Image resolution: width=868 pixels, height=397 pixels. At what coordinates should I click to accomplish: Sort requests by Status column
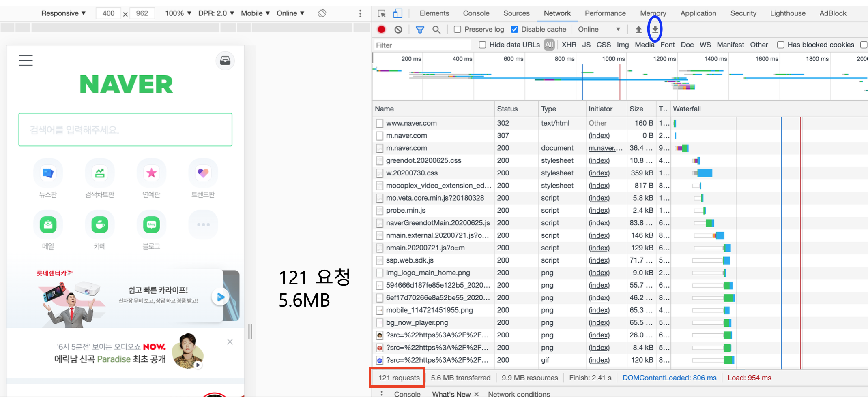516,109
